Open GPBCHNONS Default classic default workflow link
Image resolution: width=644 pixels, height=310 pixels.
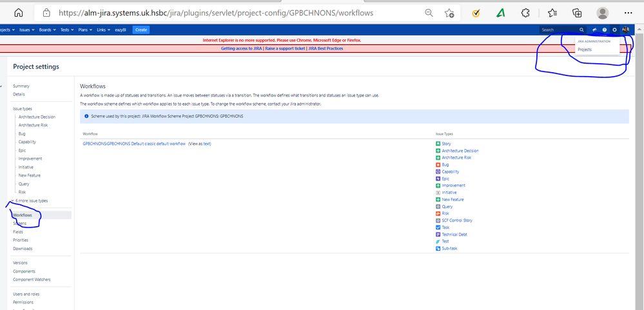click(x=134, y=144)
